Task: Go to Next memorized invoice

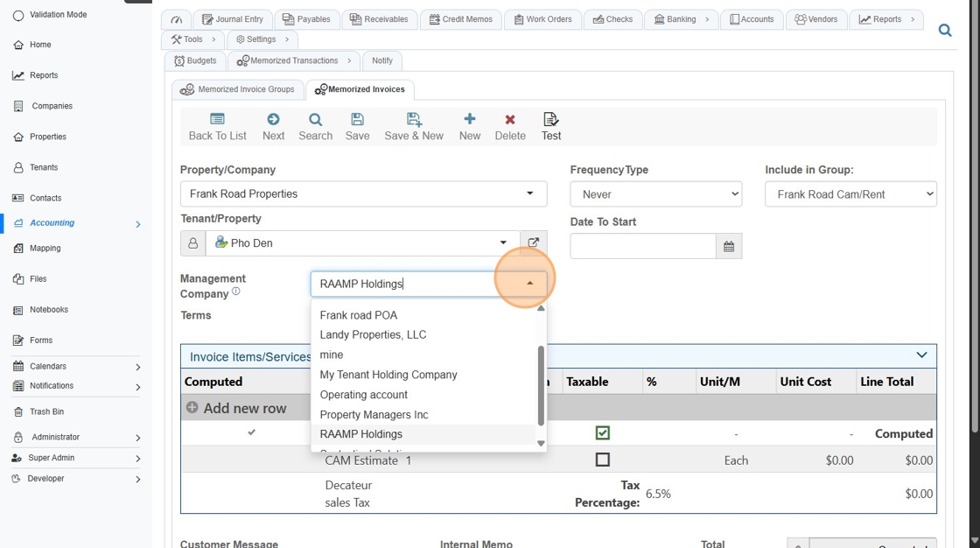Action: tap(273, 127)
